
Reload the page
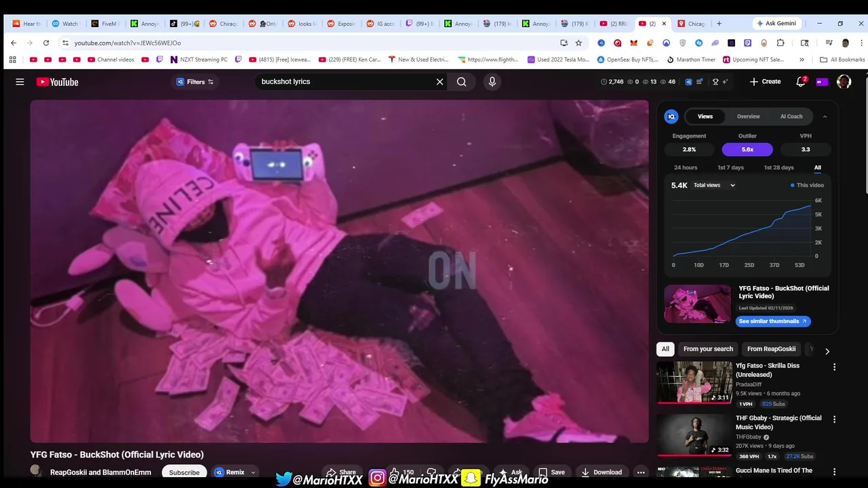pyautogui.click(x=46, y=43)
